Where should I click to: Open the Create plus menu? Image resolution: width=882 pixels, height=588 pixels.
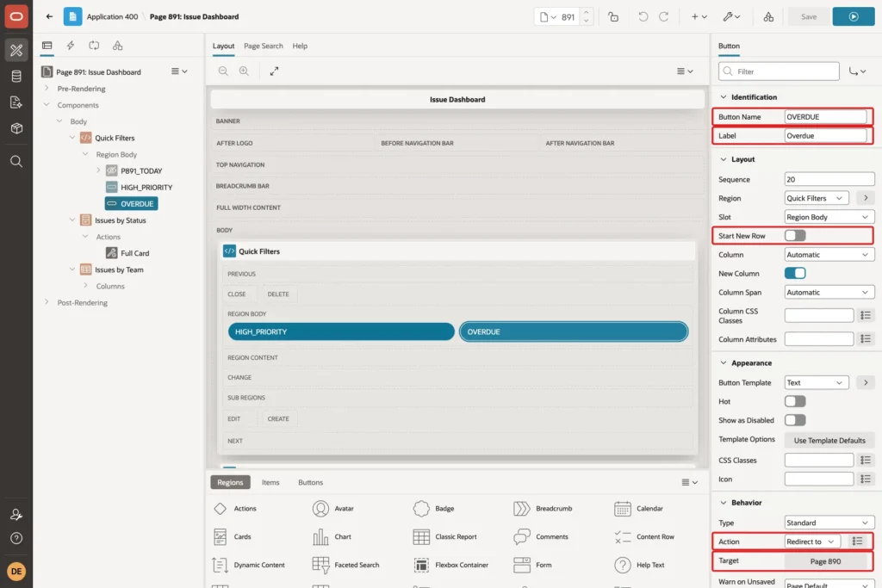pyautogui.click(x=699, y=17)
